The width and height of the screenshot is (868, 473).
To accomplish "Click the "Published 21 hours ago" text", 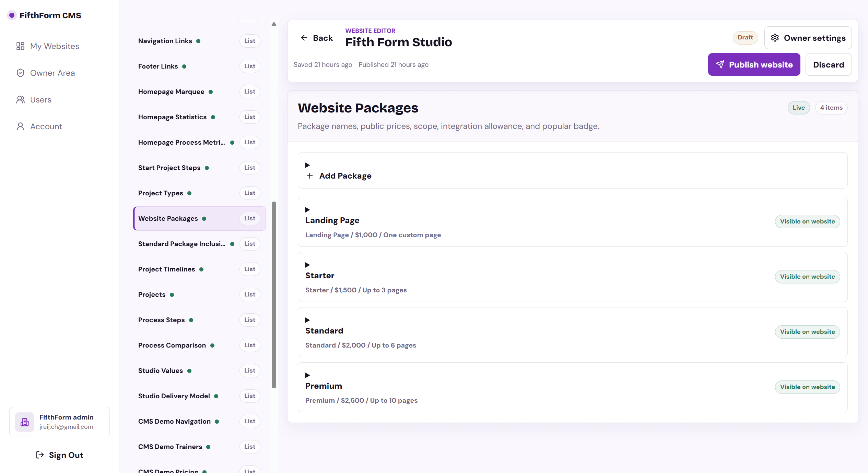I will 394,64.
